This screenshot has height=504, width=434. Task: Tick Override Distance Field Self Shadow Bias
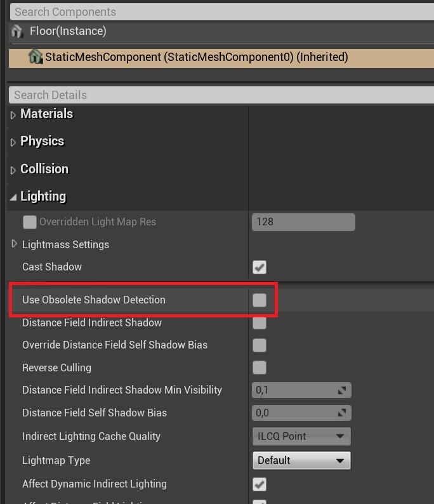click(260, 345)
